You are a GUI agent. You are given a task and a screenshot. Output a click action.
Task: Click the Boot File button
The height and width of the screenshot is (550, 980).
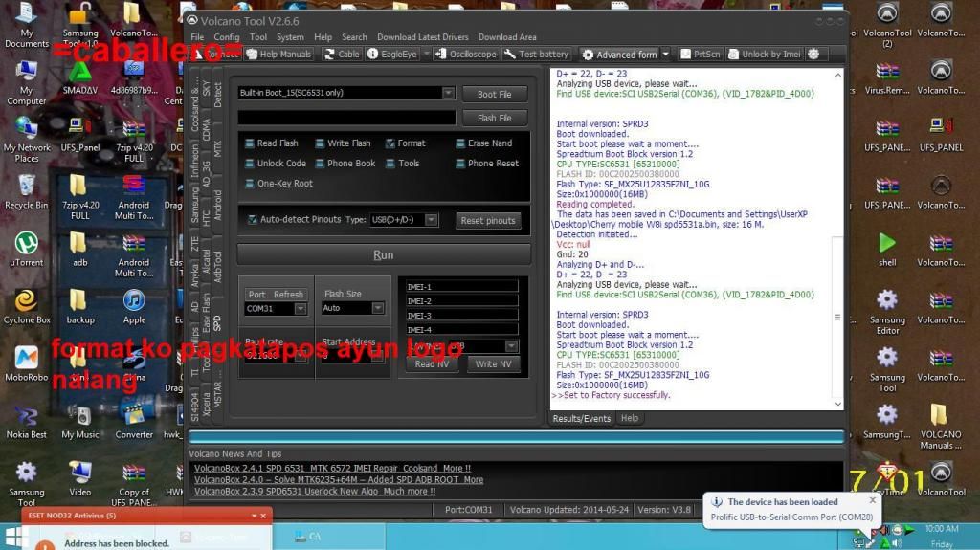tap(495, 94)
